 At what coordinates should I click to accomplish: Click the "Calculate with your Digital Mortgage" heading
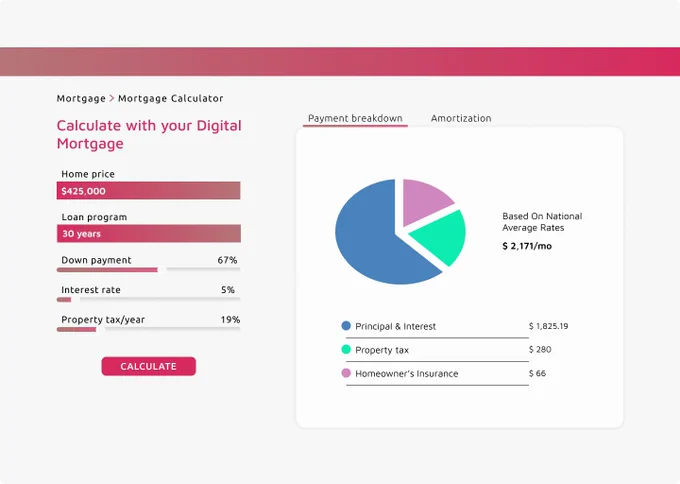tap(149, 134)
